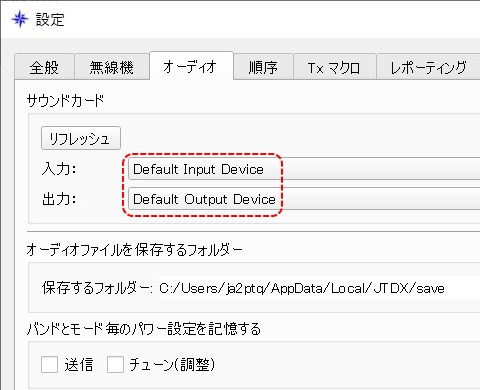Switch to the 全般 tab

pos(44,67)
